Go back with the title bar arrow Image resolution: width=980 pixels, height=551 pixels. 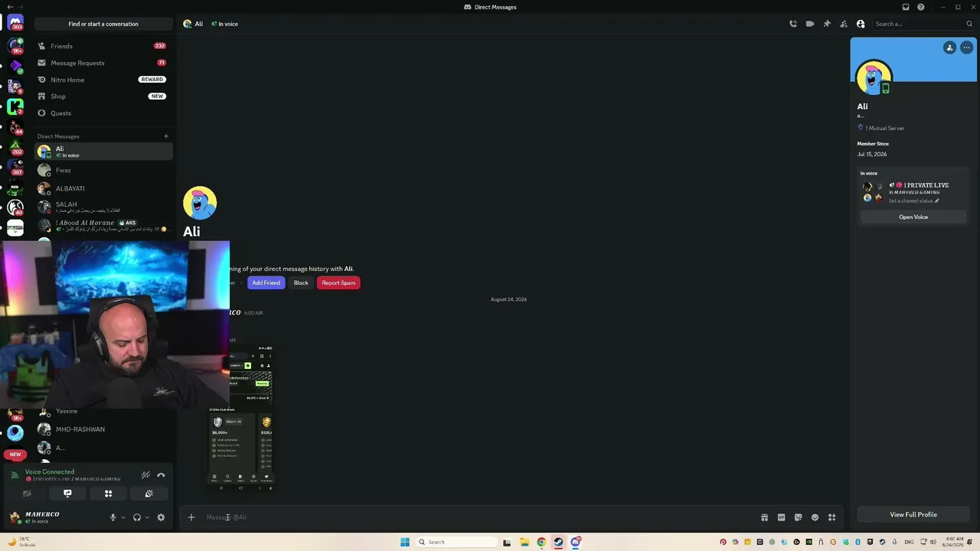click(10, 7)
